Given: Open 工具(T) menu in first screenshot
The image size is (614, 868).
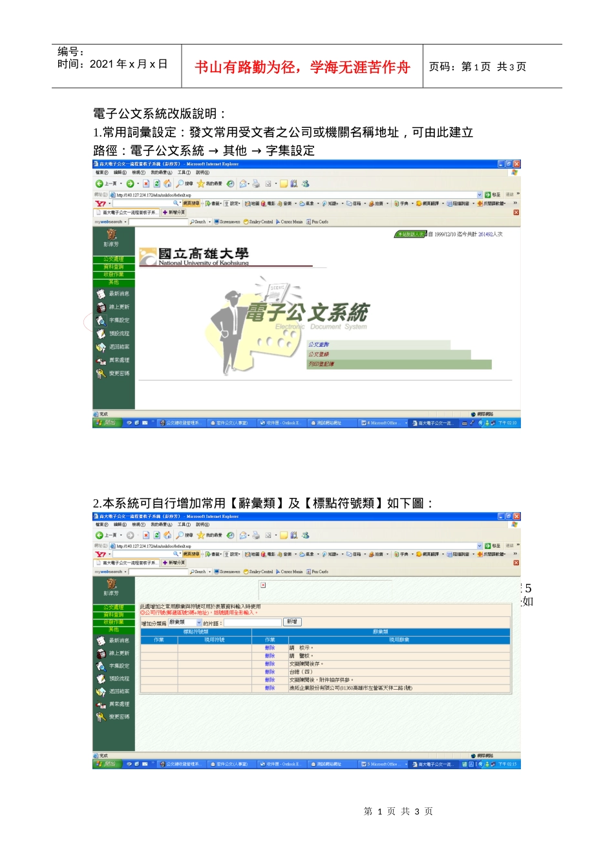Looking at the screenshot, I should (x=184, y=172).
